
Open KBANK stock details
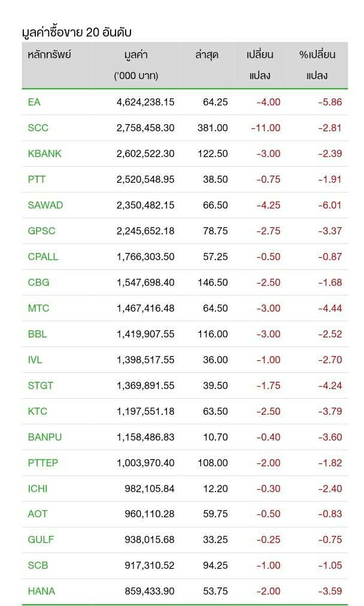coord(45,153)
